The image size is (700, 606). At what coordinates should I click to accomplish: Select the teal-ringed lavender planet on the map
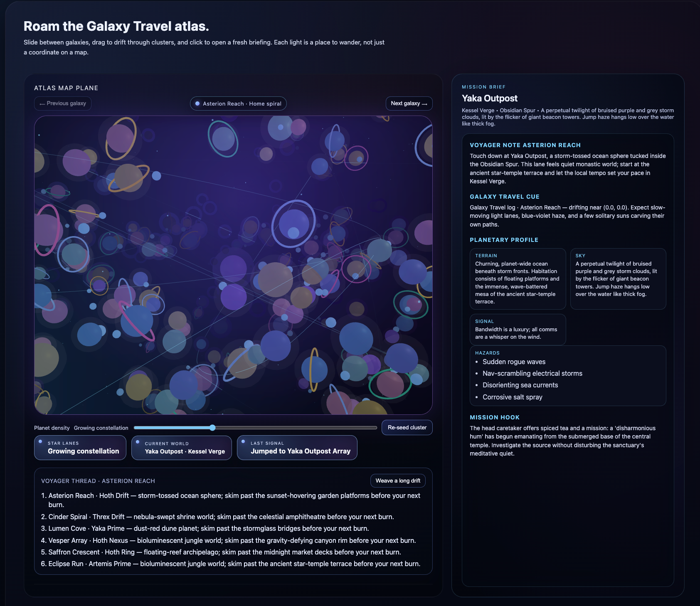click(x=223, y=138)
